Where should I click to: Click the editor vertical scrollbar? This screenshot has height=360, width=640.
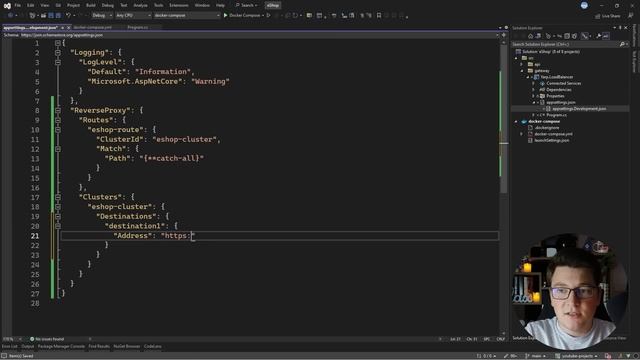[x=504, y=188]
